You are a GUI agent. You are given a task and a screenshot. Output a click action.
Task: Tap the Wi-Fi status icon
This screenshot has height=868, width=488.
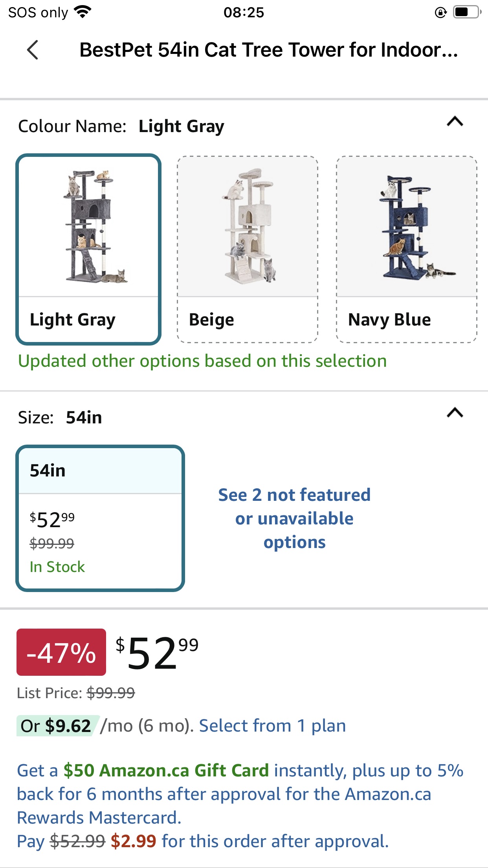point(83,12)
